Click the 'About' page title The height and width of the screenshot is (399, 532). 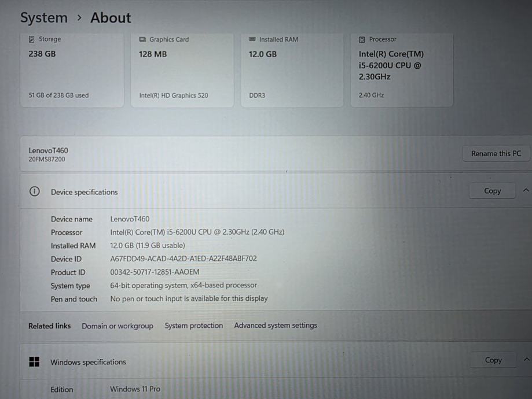[111, 17]
